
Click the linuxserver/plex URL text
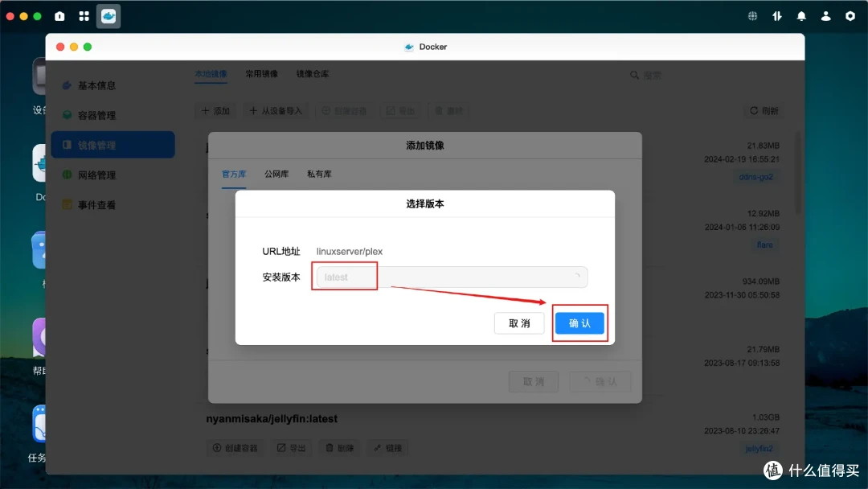[350, 252]
